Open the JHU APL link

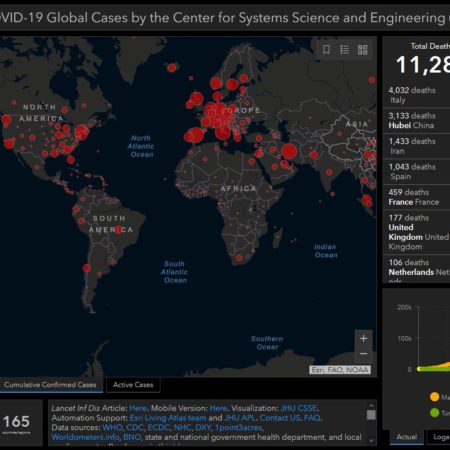coord(240,418)
